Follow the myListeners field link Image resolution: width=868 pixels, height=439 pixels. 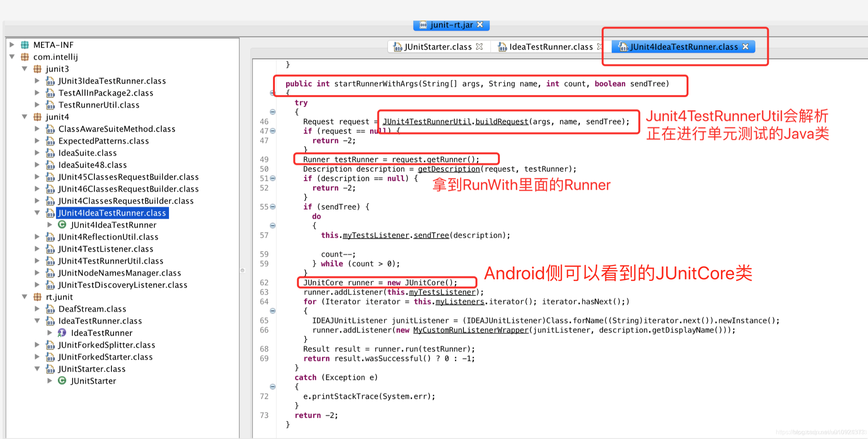[x=460, y=302]
